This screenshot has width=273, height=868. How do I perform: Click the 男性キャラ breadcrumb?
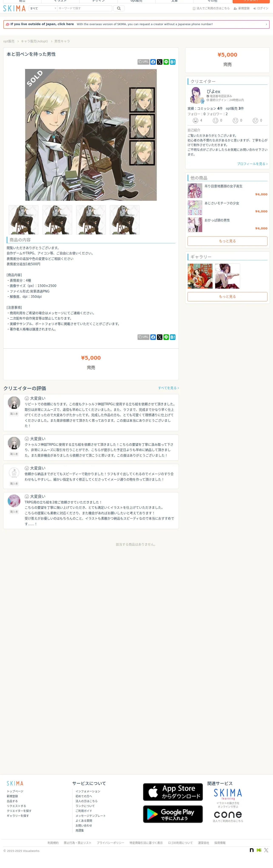pos(62,42)
